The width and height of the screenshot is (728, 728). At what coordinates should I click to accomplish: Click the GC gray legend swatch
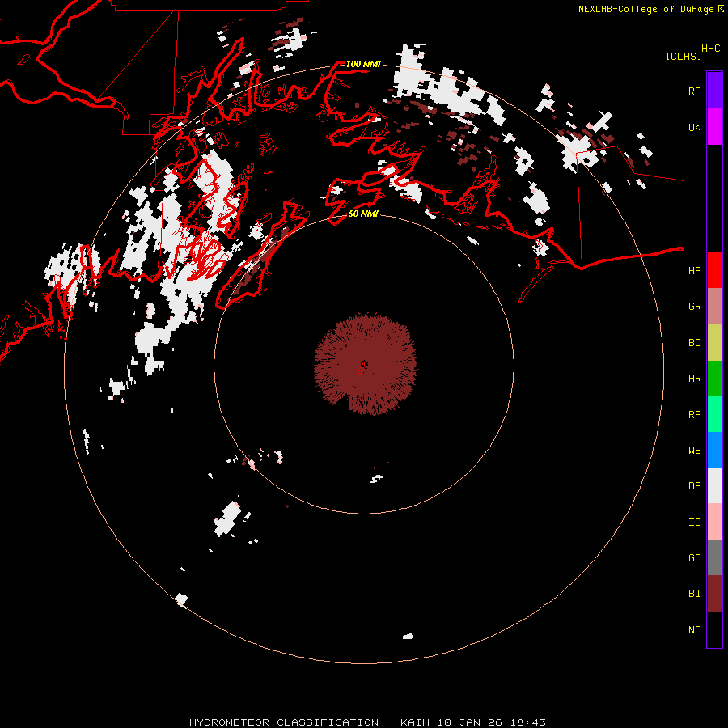pyautogui.click(x=714, y=557)
